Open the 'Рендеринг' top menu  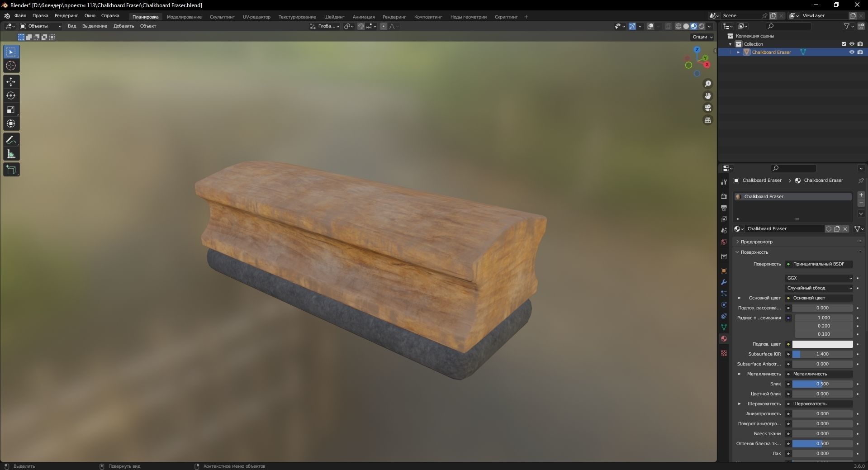(x=66, y=15)
